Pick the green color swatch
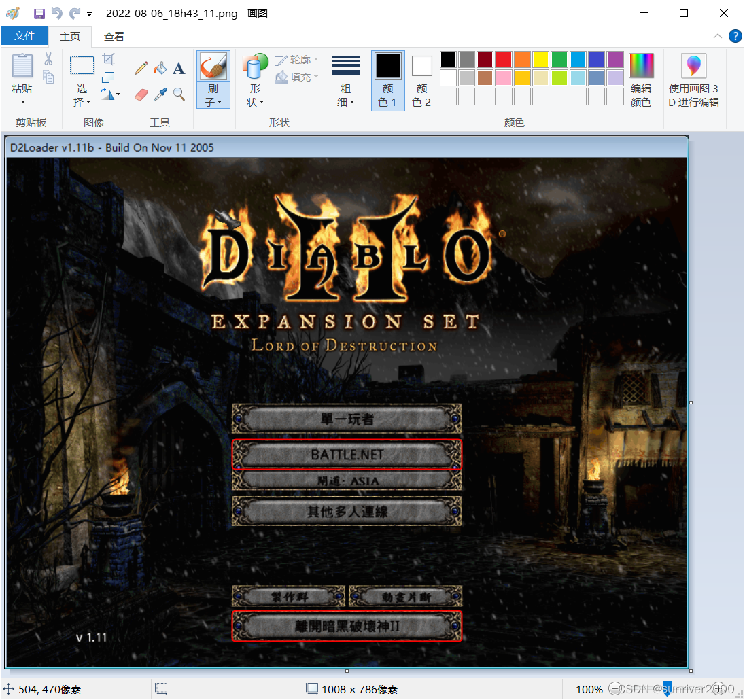745x700 pixels. point(559,59)
